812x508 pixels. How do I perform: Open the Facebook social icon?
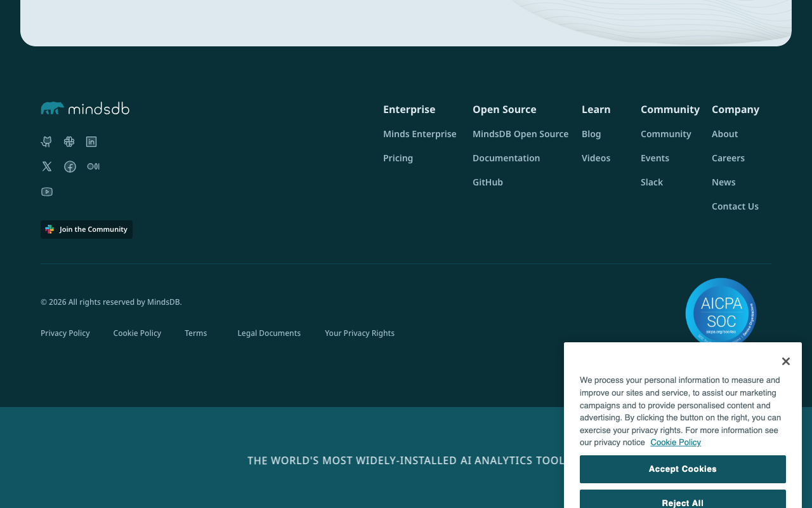coord(70,166)
